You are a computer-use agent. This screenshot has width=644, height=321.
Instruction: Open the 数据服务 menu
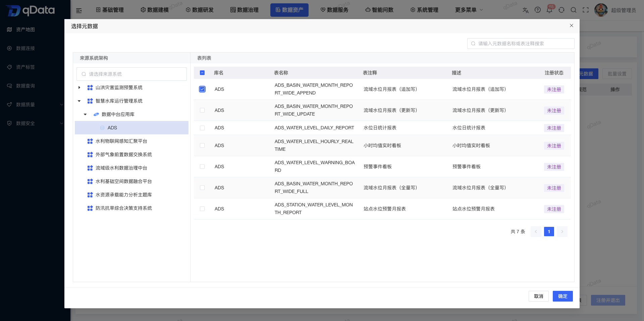point(334,10)
